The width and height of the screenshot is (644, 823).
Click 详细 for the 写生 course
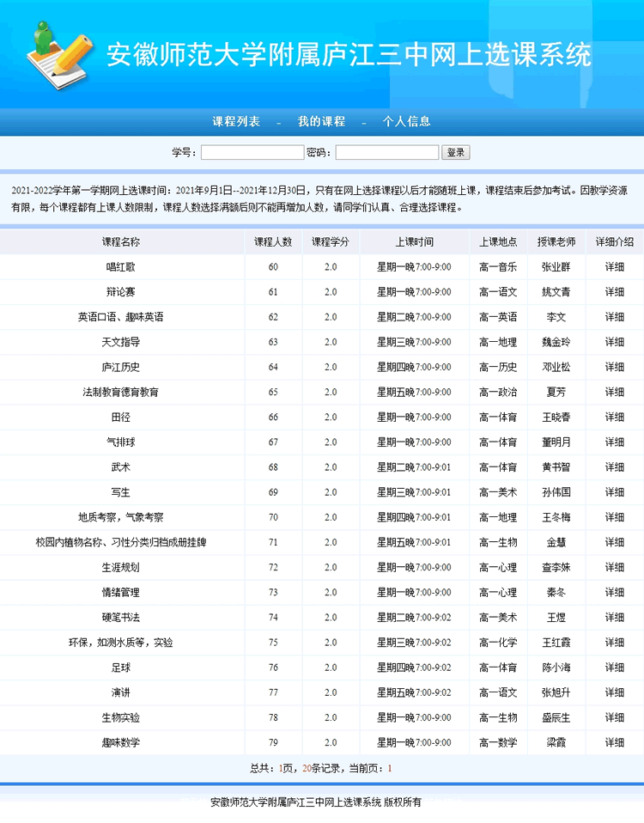[614, 492]
